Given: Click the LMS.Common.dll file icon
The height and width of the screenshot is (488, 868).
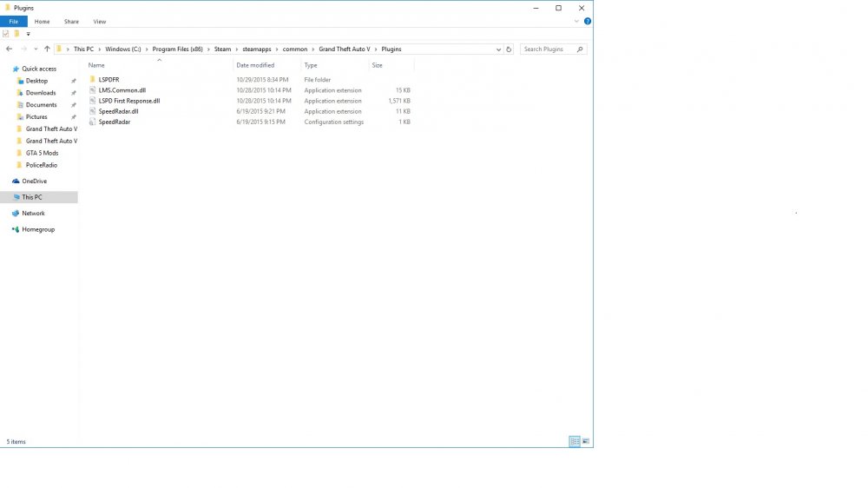Looking at the screenshot, I should coord(93,90).
